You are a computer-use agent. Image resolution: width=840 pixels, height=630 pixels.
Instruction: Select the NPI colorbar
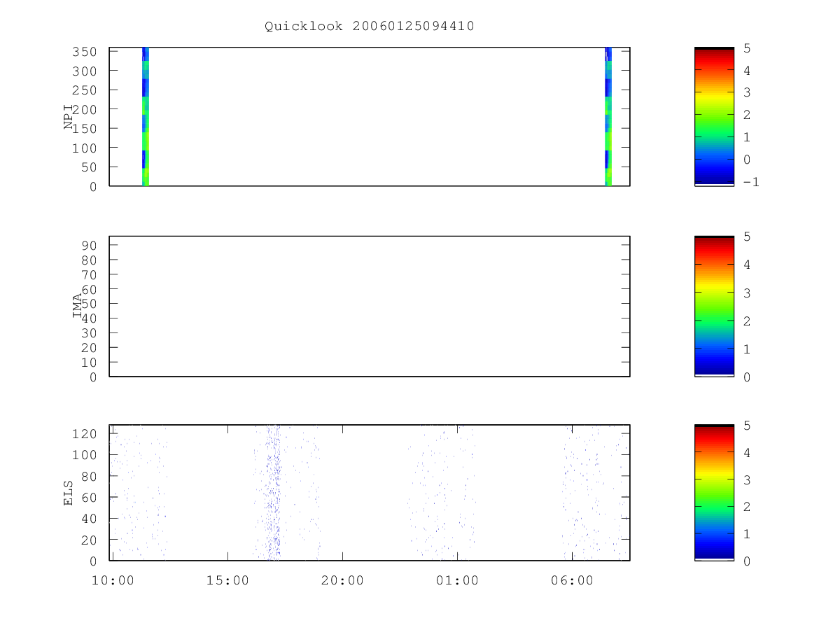pyautogui.click(x=714, y=117)
